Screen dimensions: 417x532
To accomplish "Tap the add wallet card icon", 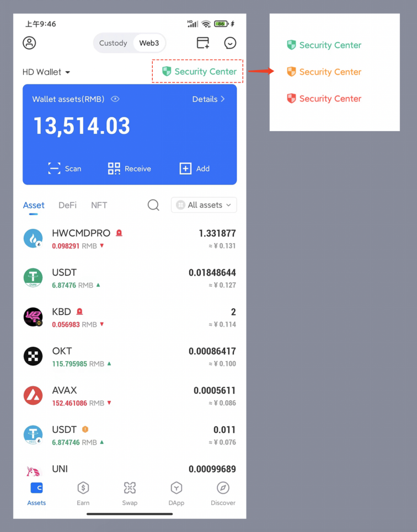I will pos(203,43).
